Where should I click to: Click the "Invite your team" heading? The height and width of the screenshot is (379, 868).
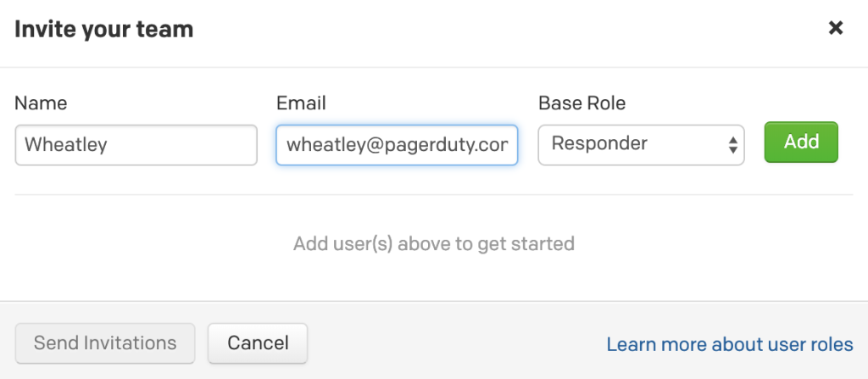pyautogui.click(x=104, y=30)
